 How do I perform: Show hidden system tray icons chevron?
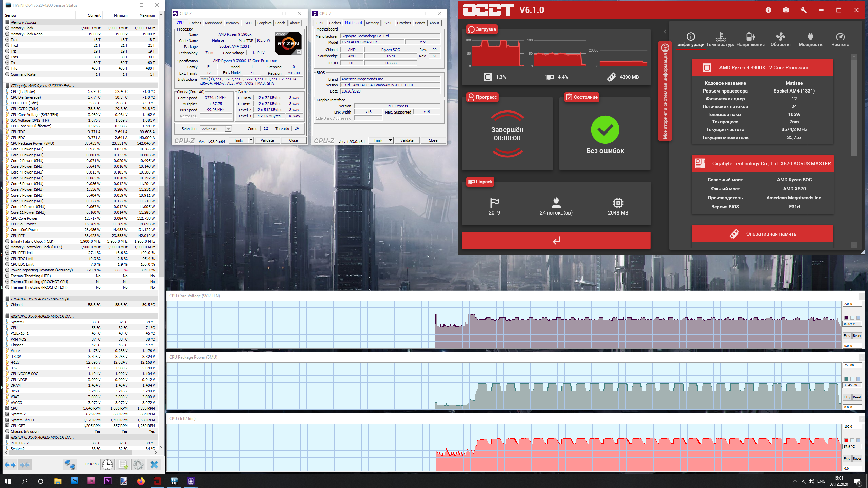[x=795, y=481]
